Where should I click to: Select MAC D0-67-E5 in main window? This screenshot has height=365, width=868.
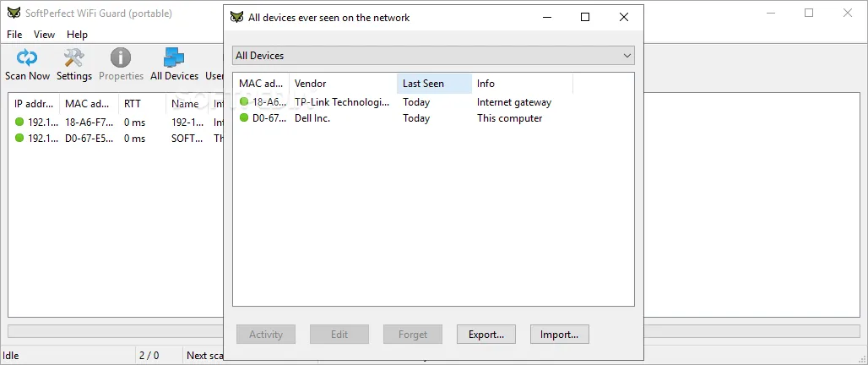[x=90, y=139]
